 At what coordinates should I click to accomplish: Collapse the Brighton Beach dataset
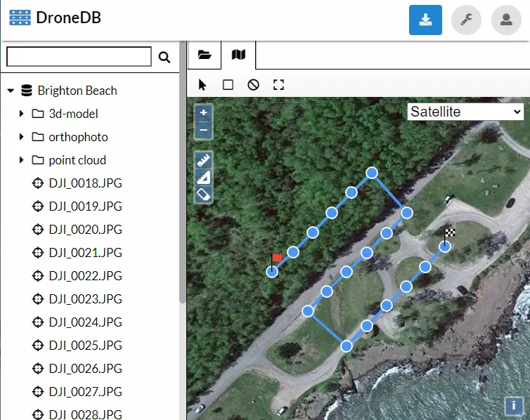tap(11, 91)
